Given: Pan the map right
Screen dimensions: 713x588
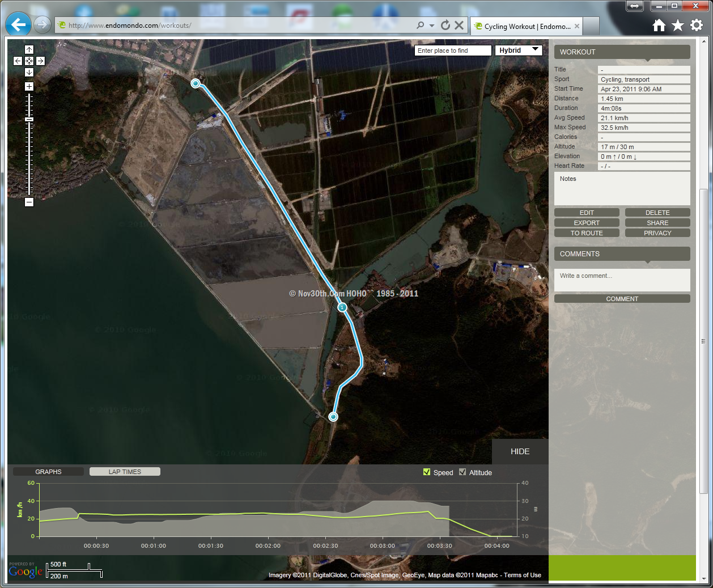Looking at the screenshot, I should [x=40, y=61].
